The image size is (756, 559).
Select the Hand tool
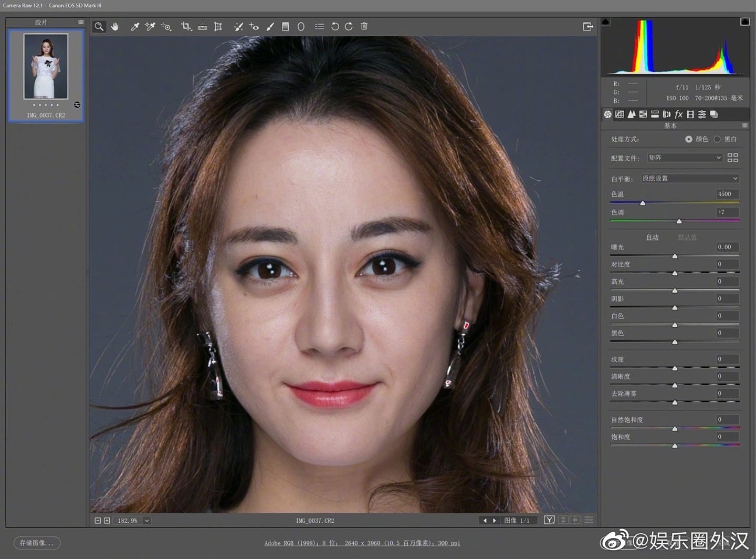[x=115, y=26]
